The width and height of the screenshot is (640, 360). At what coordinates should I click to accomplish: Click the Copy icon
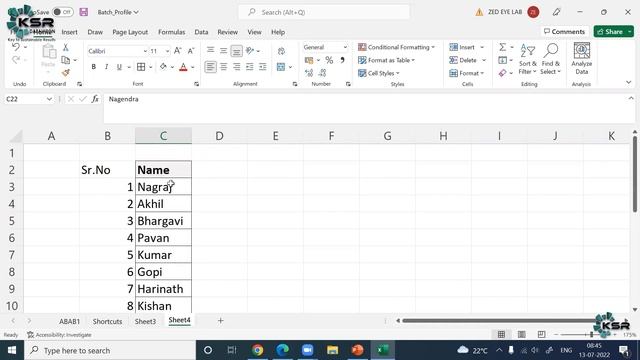tap(66, 60)
